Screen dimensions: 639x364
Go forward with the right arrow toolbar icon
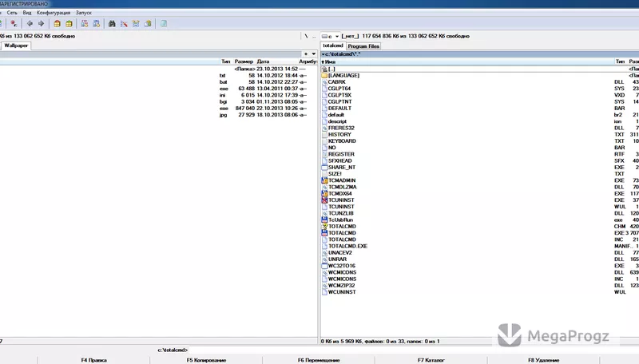coord(42,24)
